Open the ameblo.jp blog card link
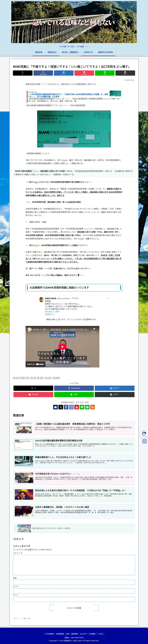 pos(74,96)
